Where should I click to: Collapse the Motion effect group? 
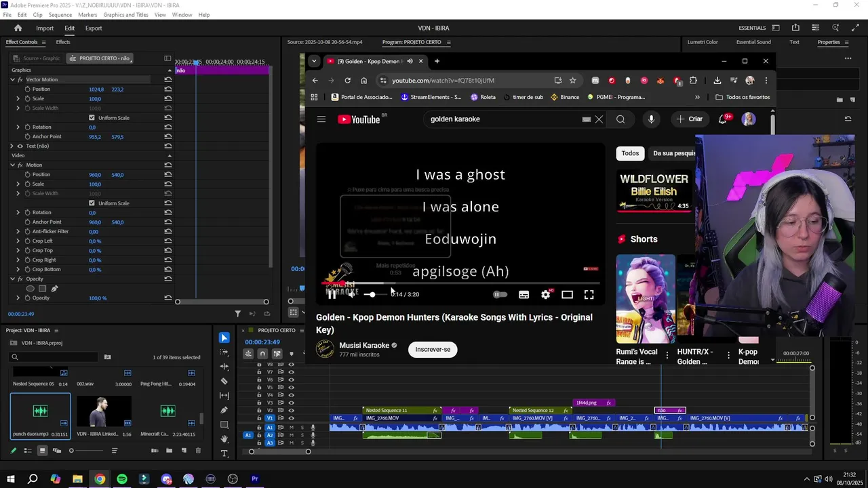12,165
